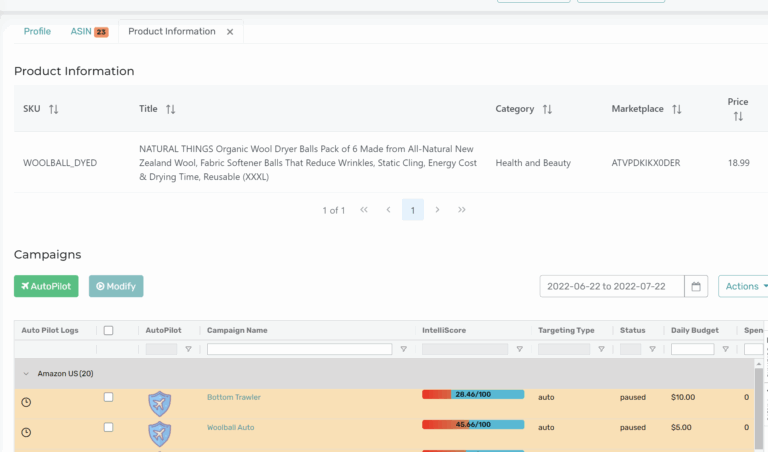Focus the Campaign Name filter input
This screenshot has width=768, height=452.
299,349
